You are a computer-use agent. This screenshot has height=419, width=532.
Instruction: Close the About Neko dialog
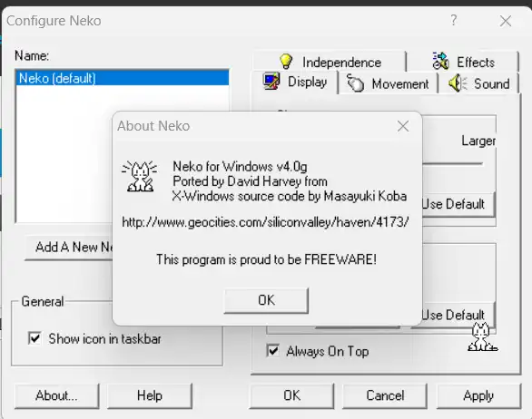pyautogui.click(x=403, y=126)
